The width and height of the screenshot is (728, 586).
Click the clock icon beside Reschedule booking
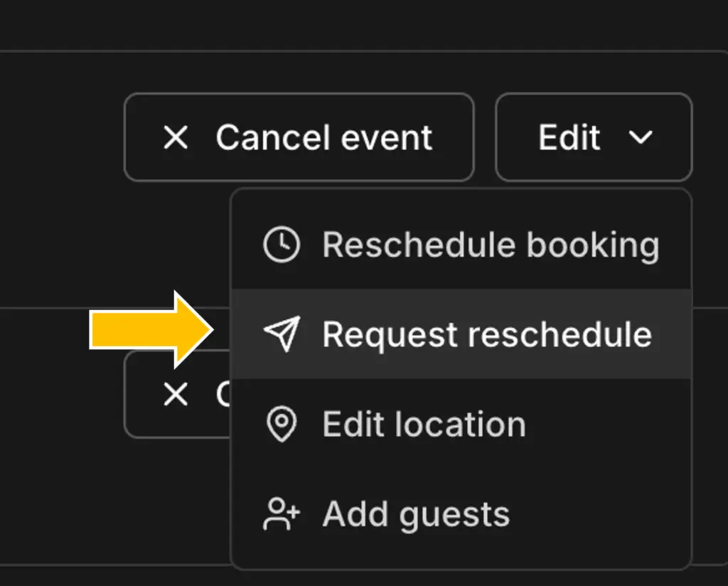282,245
